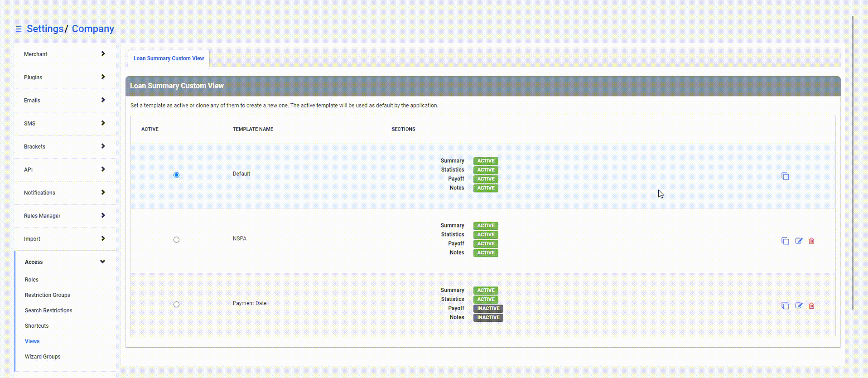Click Default's Notes ACTIVE badge
The height and width of the screenshot is (378, 868).
coord(486,188)
